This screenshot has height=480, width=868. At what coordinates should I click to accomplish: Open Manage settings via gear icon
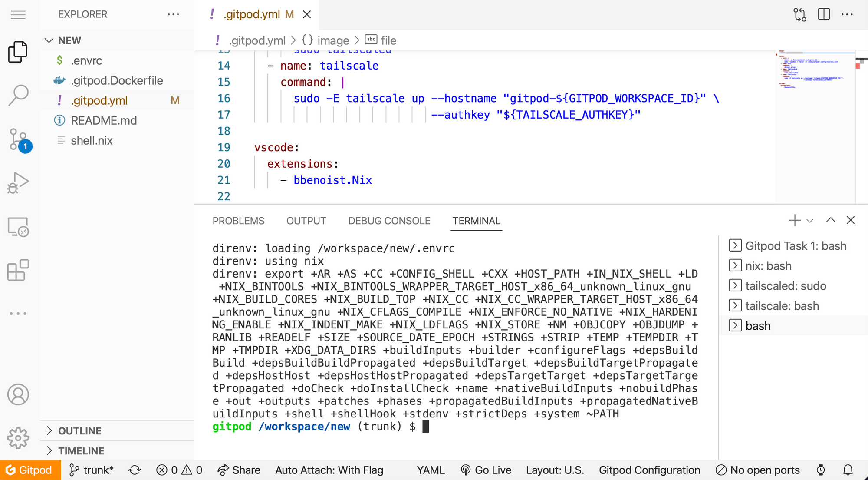click(18, 438)
